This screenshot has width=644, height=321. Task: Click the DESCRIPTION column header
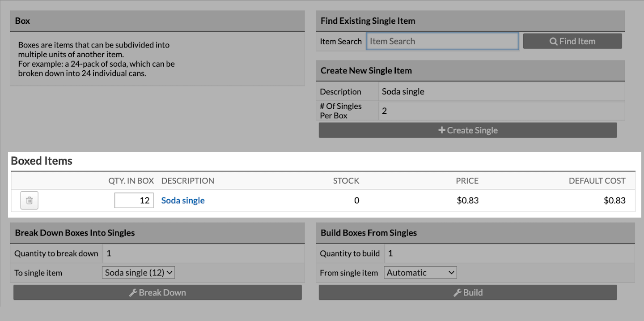coord(188,181)
